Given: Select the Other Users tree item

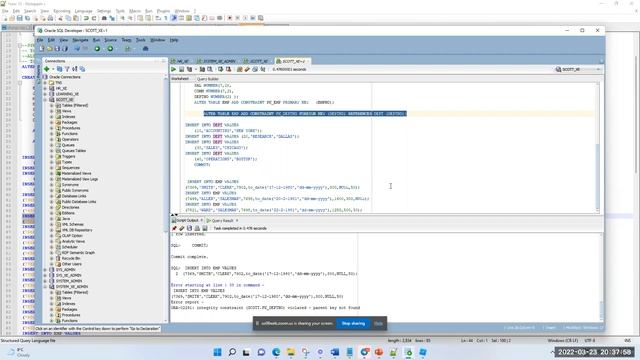Looking at the screenshot, I should coord(71,264).
